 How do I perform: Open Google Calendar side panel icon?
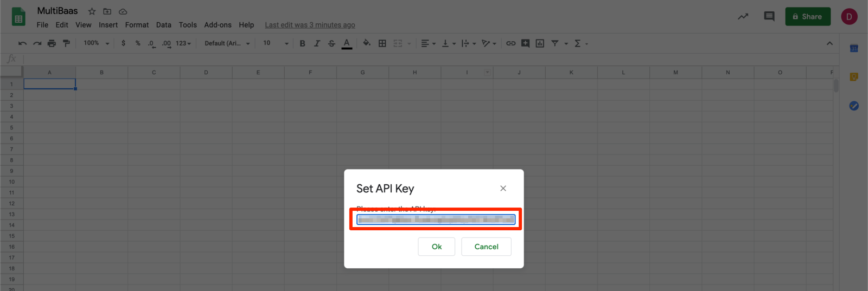[x=853, y=49]
